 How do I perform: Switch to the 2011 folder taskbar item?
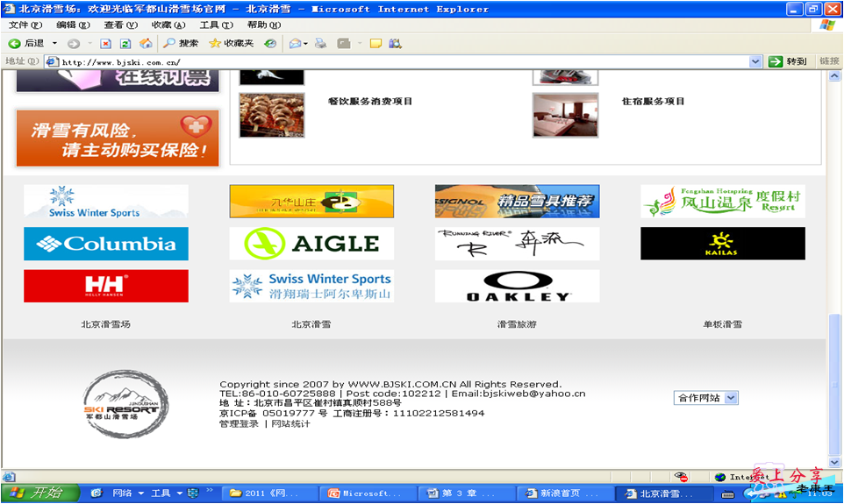(x=271, y=493)
